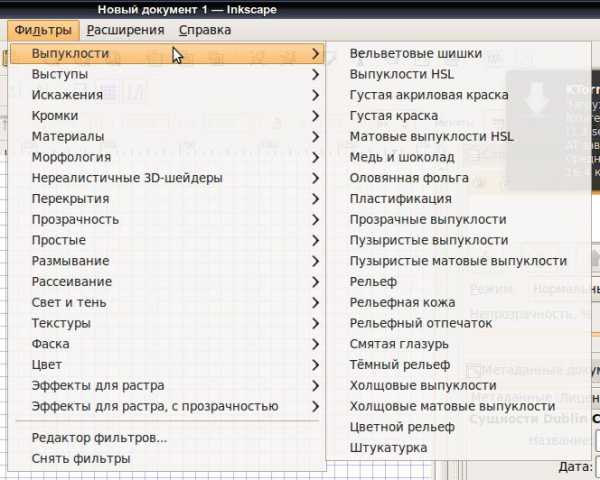Image resolution: width=600 pixels, height=480 pixels.
Task: Open the Справка menu
Action: click(x=205, y=30)
